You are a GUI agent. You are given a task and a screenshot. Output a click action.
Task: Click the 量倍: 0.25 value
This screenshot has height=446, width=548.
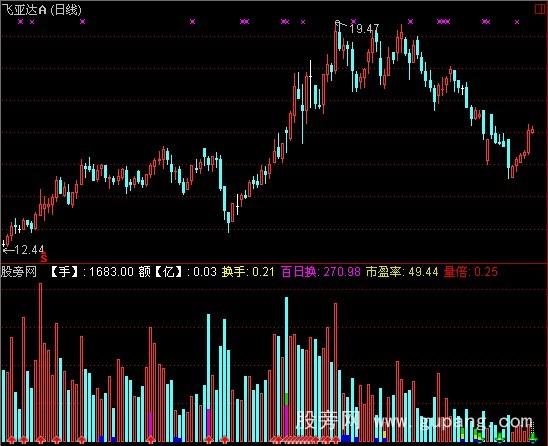pos(470,272)
